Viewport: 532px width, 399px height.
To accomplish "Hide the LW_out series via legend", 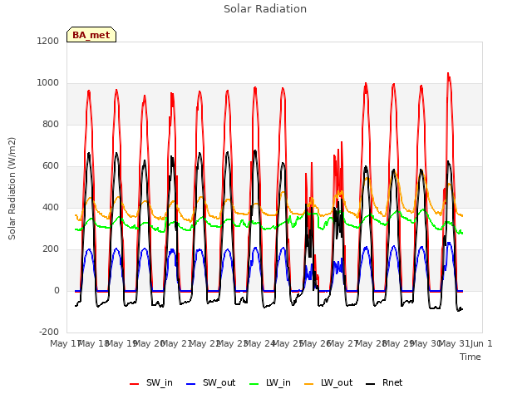I will pos(328,382).
